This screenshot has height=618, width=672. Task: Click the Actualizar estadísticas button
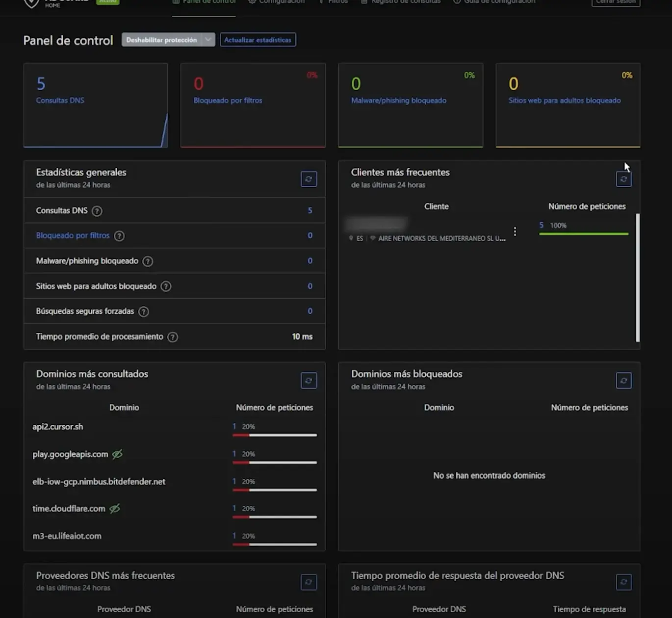coord(258,40)
